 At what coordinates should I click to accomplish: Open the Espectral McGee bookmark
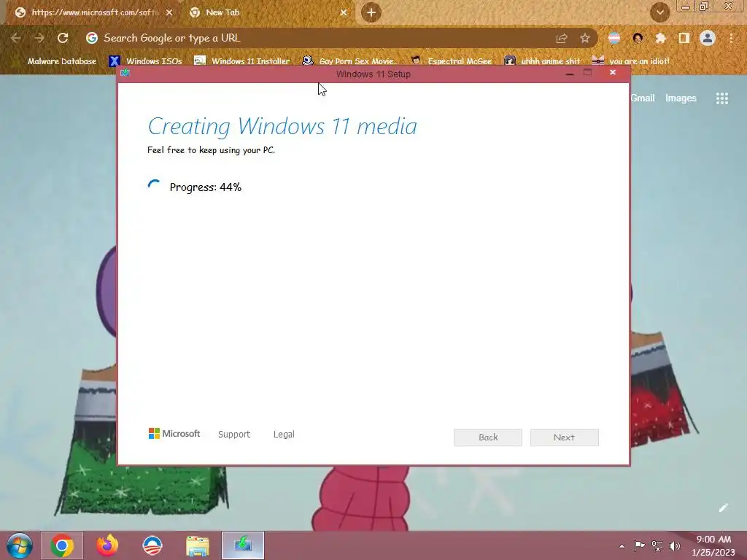451,61
